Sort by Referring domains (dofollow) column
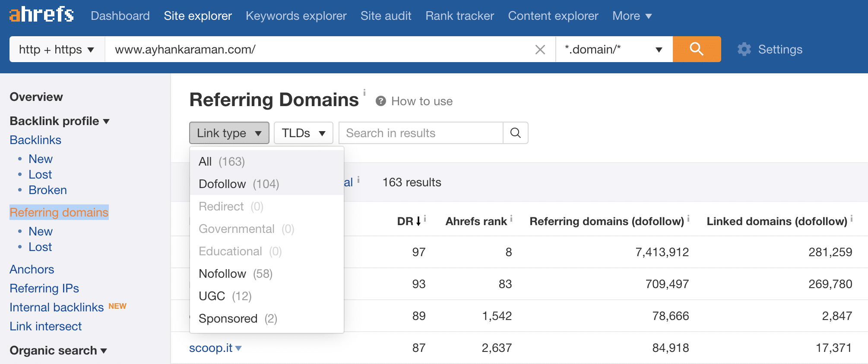The height and width of the screenshot is (364, 868). tap(607, 221)
